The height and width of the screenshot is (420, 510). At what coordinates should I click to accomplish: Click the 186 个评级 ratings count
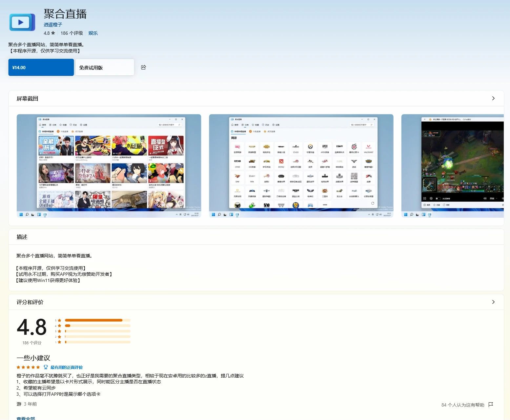(71, 33)
